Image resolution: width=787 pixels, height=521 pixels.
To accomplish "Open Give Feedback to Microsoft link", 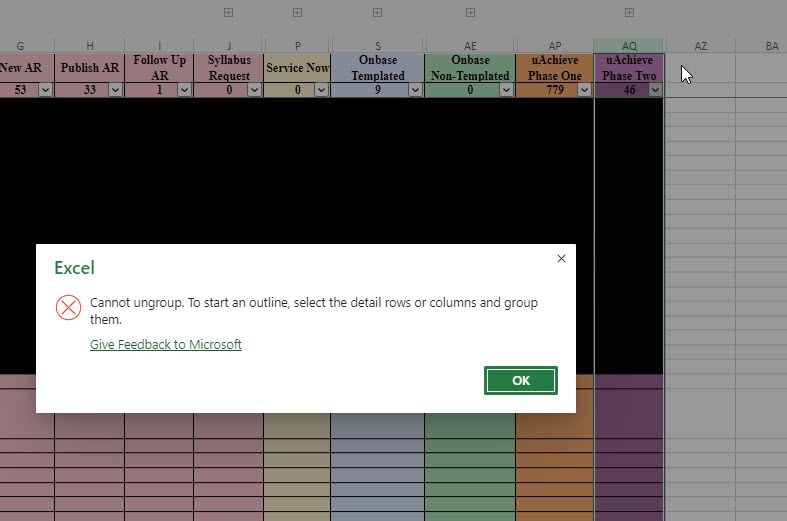I will [x=166, y=344].
